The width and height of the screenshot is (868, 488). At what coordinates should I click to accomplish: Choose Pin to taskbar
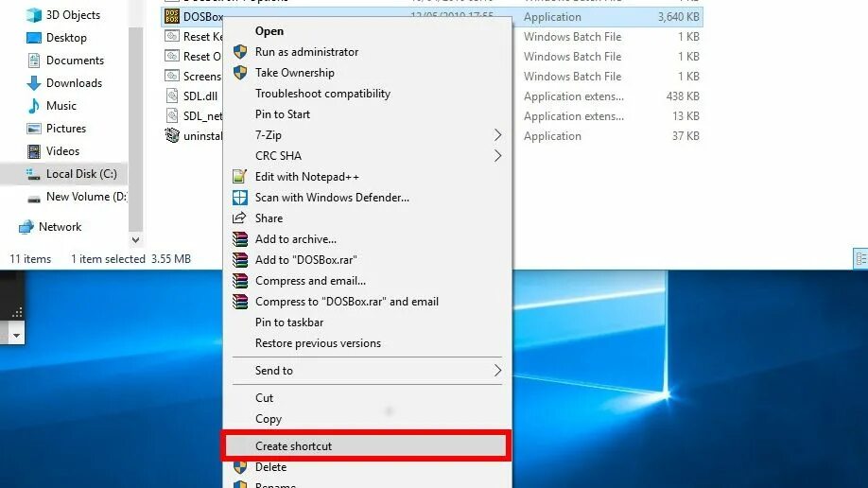(289, 322)
